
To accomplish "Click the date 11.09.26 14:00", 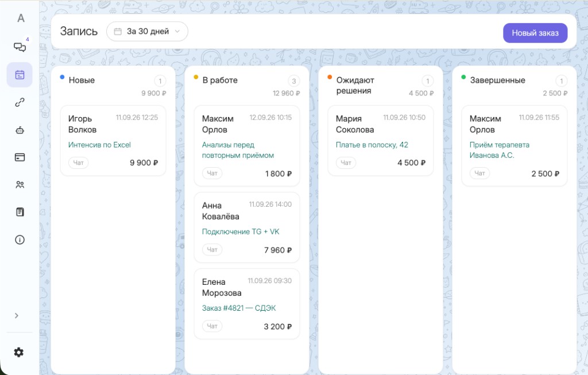I will click(270, 204).
